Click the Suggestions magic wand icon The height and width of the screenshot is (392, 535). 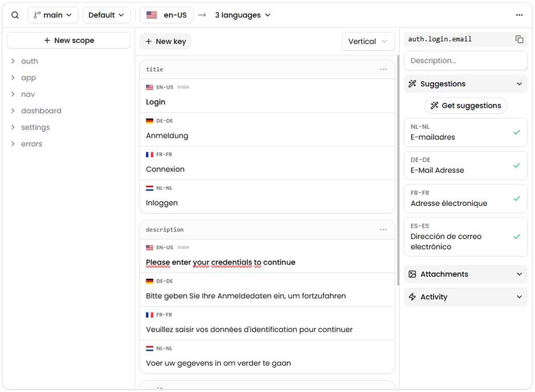(x=412, y=84)
